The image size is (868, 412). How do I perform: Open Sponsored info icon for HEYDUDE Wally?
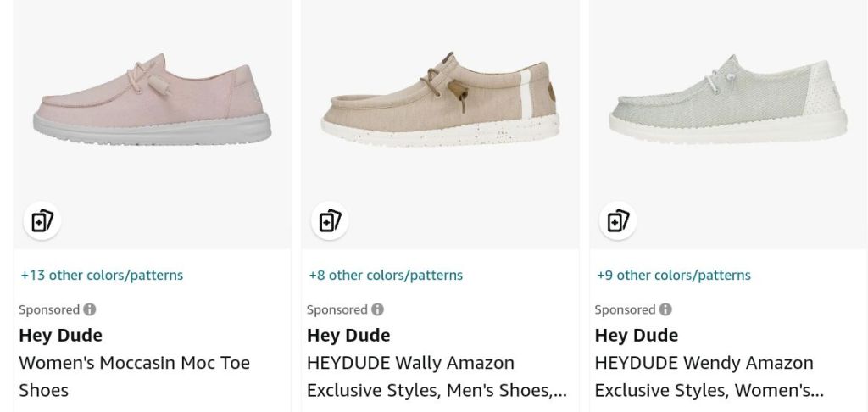(378, 309)
